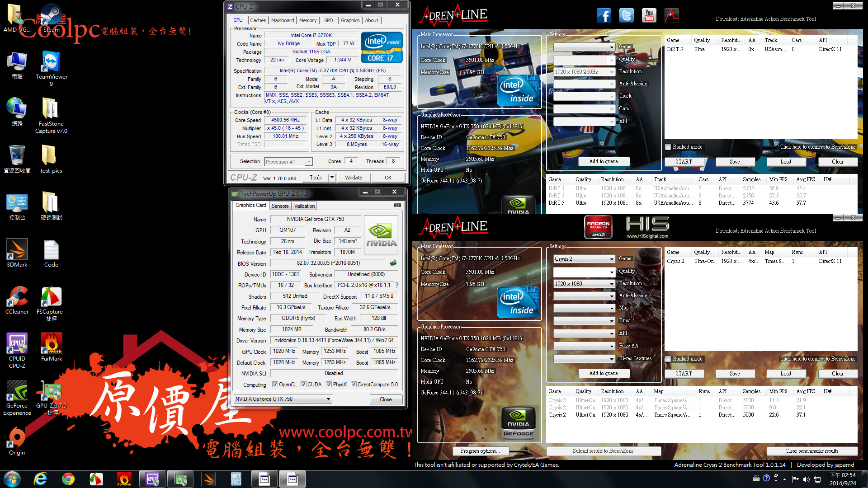The height and width of the screenshot is (488, 868).
Task: Click the Chrome icon in taskbar
Action: [68, 479]
